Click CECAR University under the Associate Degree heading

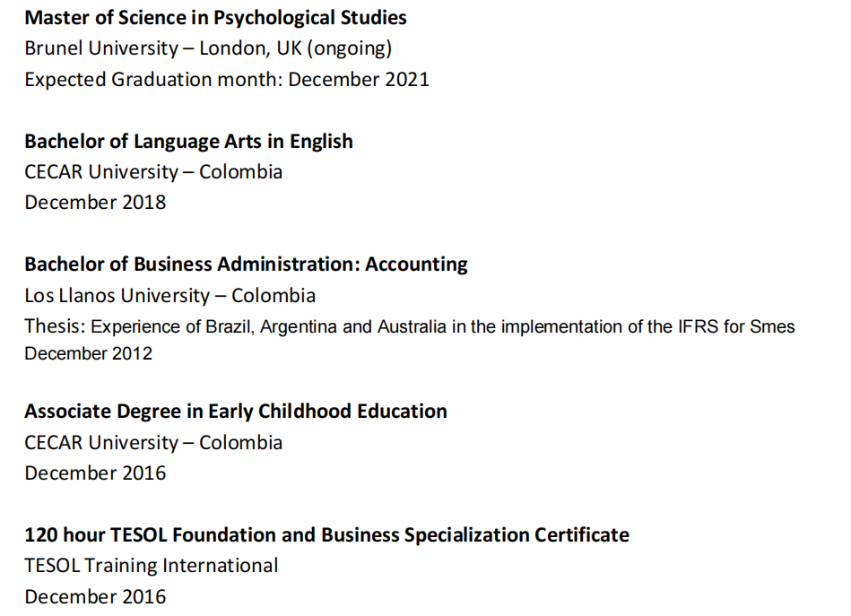click(x=101, y=442)
